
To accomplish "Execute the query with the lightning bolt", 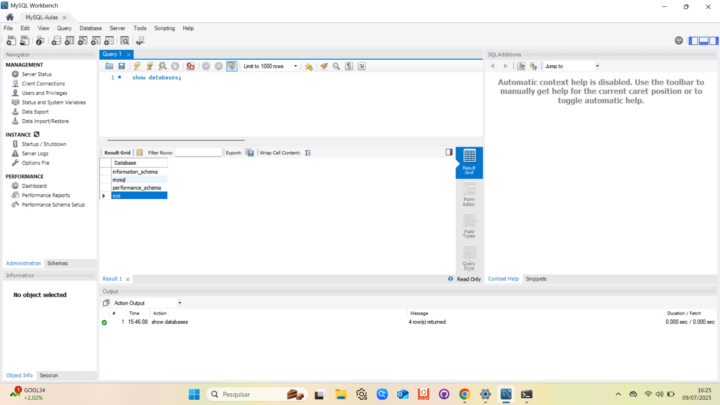I will coord(137,66).
